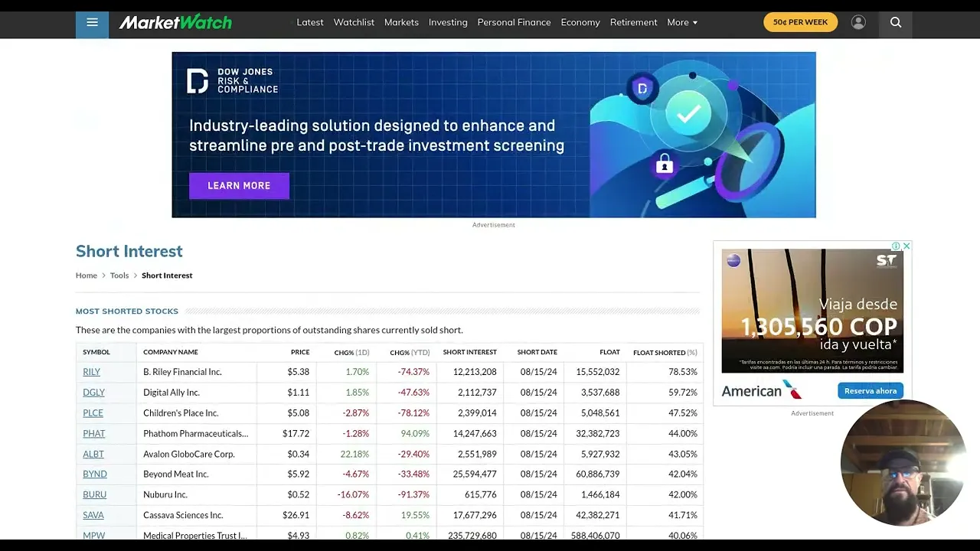This screenshot has height=551, width=980.
Task: Go to Home breadcrumb link
Action: 87,275
